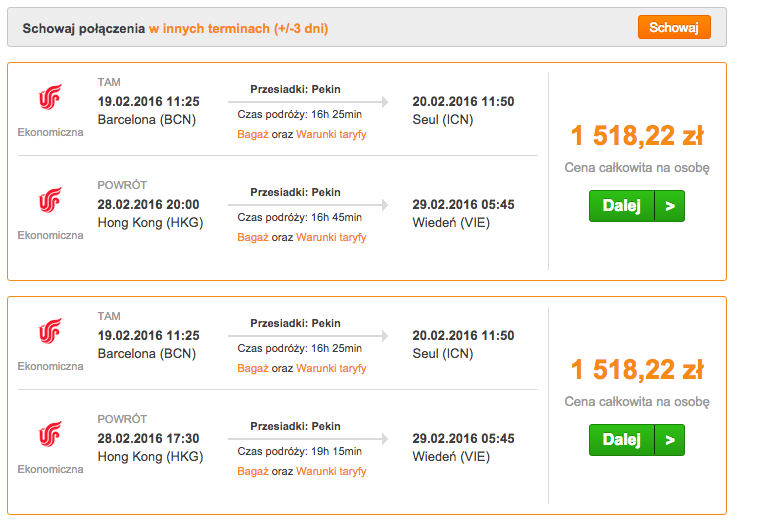Open Warunki taryfy for 28.02.2016 20:00 return flight
This screenshot has width=770, height=526.
point(331,237)
